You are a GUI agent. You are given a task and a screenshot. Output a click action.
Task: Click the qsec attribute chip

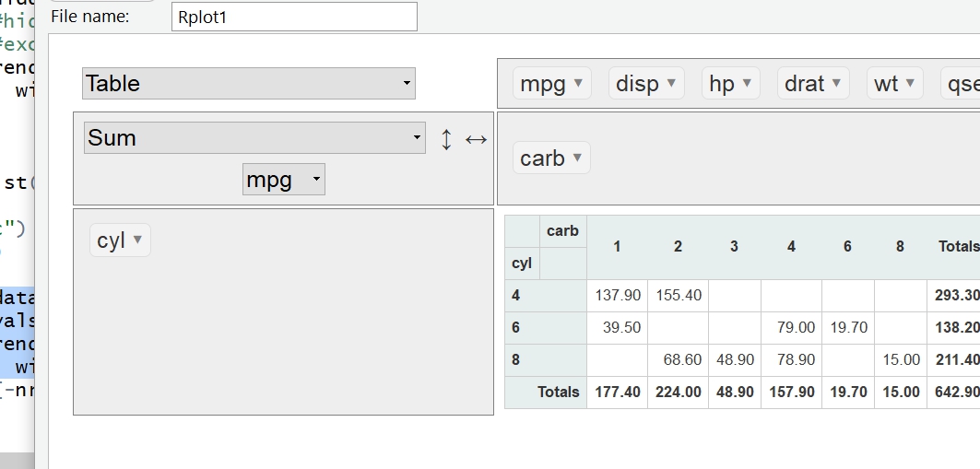(x=962, y=84)
